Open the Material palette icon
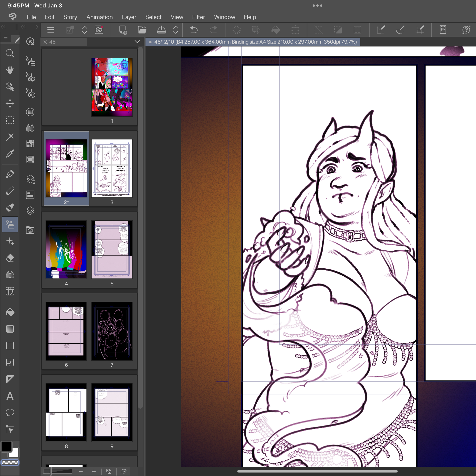476x476 pixels. click(30, 230)
